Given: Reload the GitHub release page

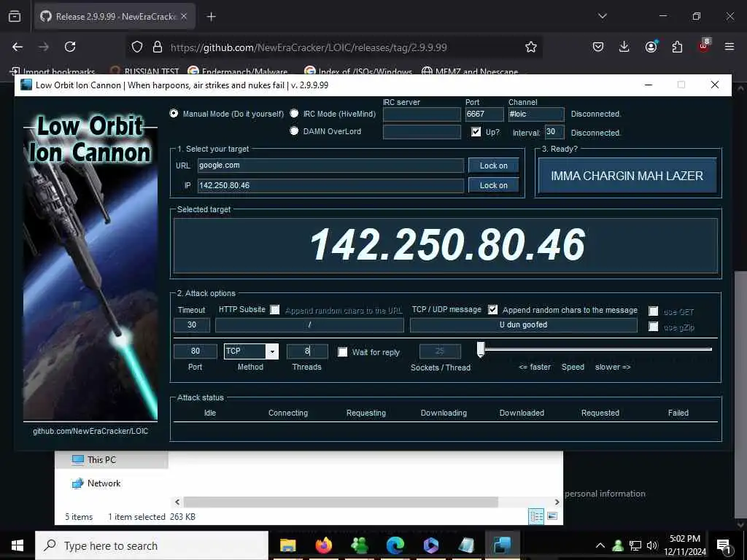Looking at the screenshot, I should click(x=70, y=47).
